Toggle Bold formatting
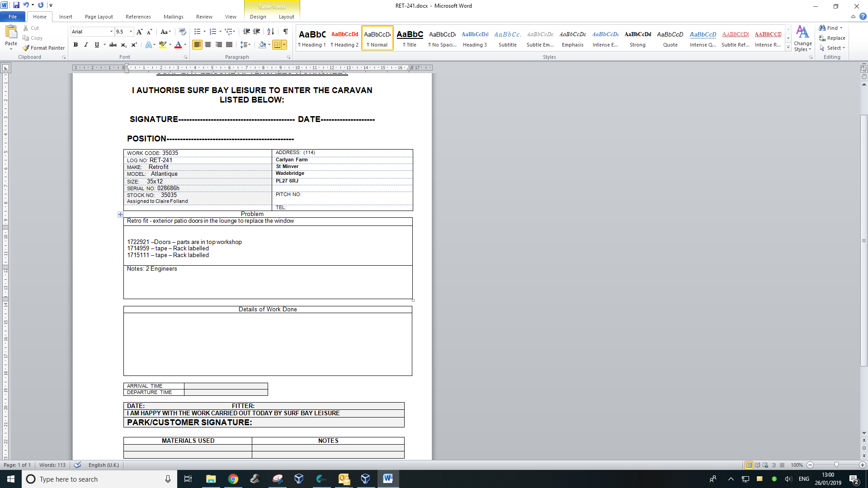The width and height of the screenshot is (868, 488). [x=75, y=45]
